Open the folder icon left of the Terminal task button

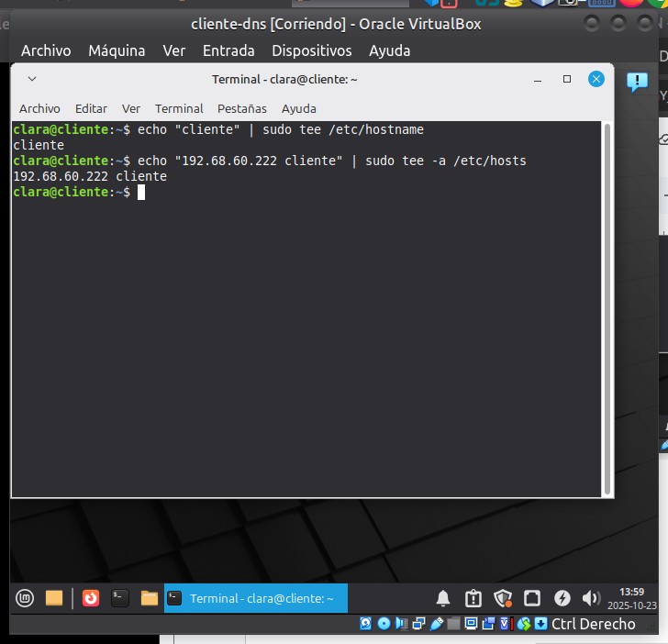150,598
